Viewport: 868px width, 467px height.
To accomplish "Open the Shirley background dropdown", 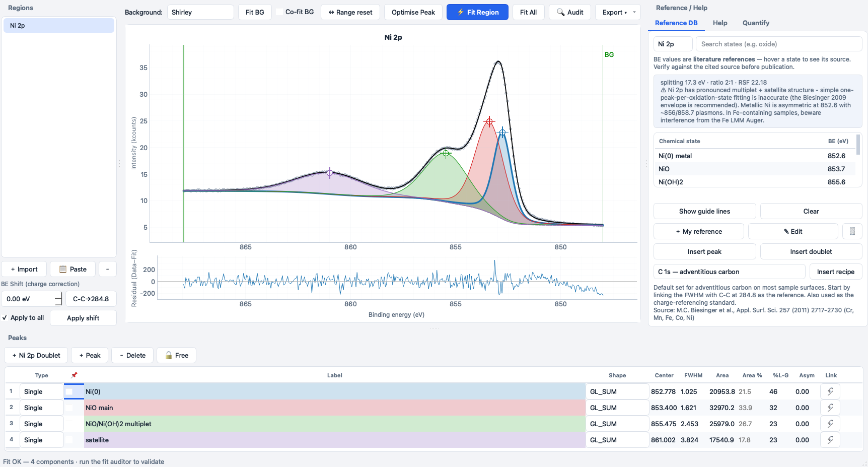I will tap(200, 12).
